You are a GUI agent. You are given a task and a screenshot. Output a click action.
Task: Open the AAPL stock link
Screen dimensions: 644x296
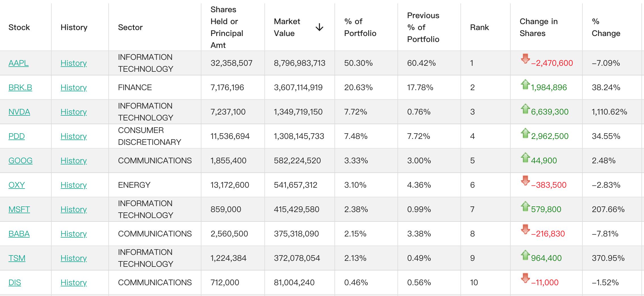point(18,63)
